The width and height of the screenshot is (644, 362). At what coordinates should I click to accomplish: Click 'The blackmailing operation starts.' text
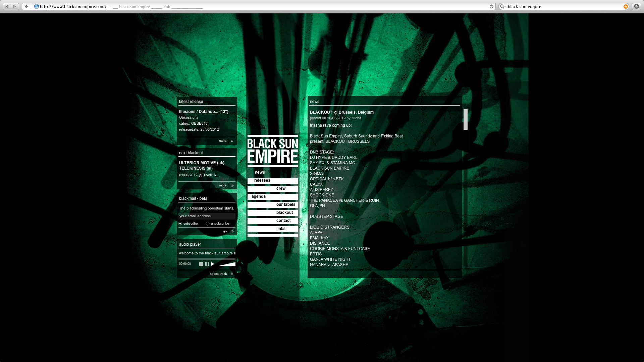(x=207, y=208)
